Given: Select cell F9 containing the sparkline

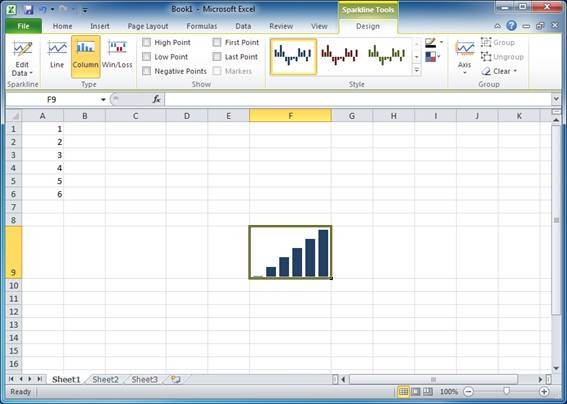Looking at the screenshot, I should pyautogui.click(x=290, y=252).
